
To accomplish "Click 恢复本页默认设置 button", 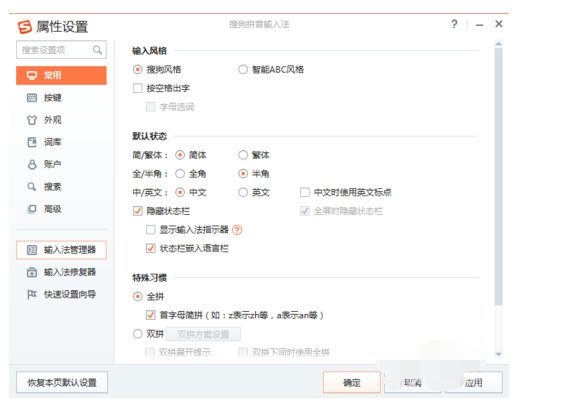I will (62, 382).
